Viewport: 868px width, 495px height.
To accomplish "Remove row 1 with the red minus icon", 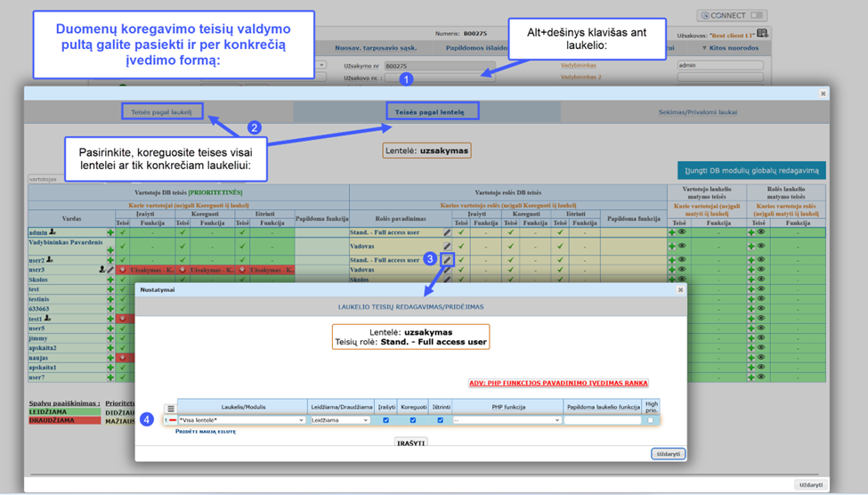I will click(172, 420).
